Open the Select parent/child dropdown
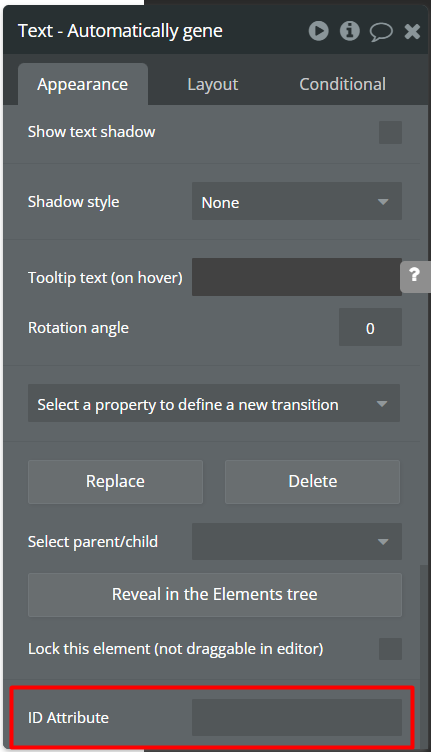Viewport: 431px width, 752px height. (297, 541)
